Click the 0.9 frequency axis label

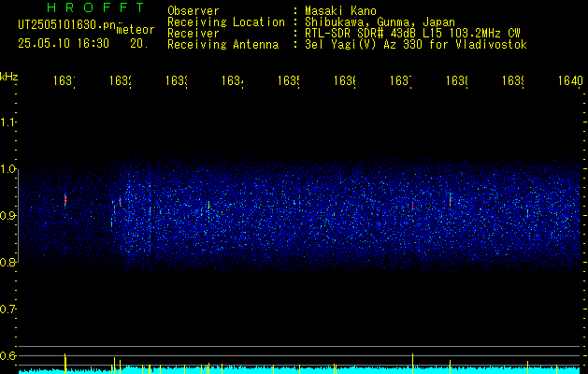click(7, 215)
